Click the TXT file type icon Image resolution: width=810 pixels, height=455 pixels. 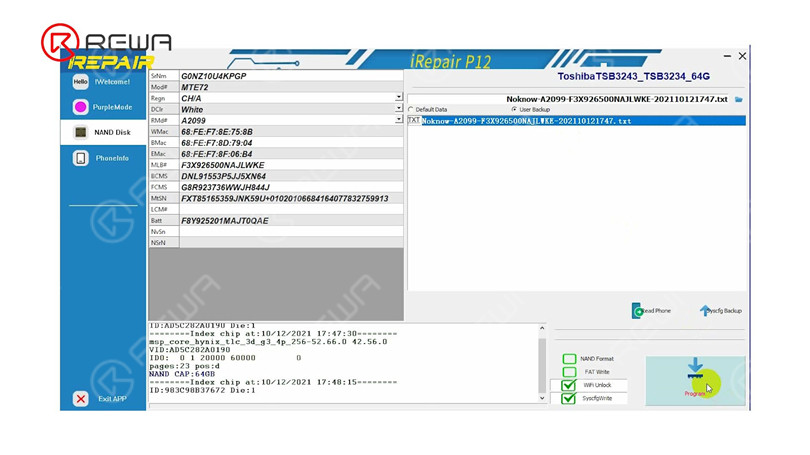point(414,120)
